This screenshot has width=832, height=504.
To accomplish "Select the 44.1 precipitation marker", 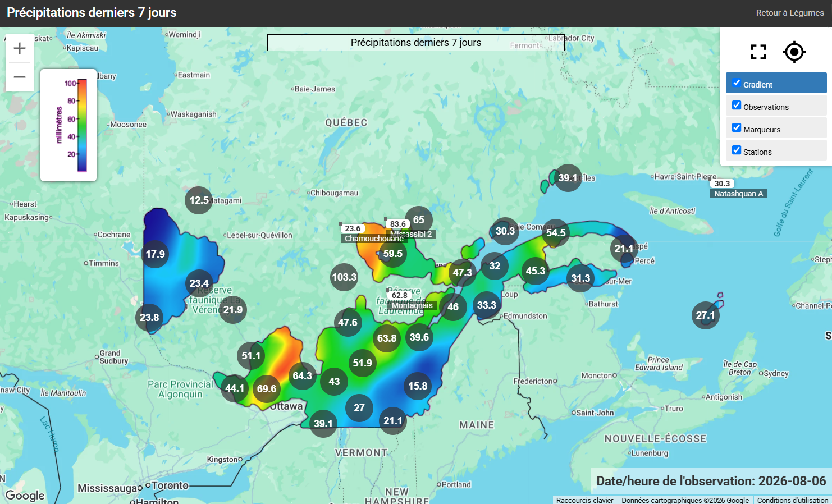I will tap(235, 388).
